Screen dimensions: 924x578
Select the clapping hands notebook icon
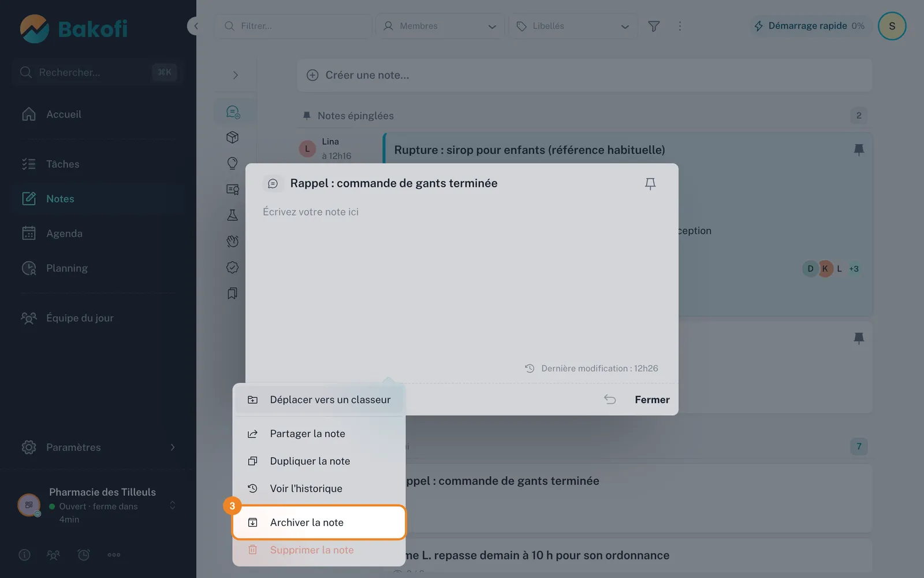click(232, 242)
